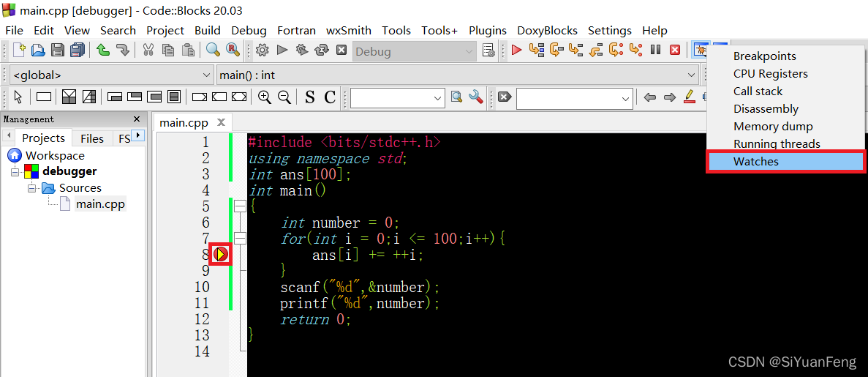Viewport: 868px width, 377px height.
Task: Cut selection with the scissors icon
Action: point(148,51)
